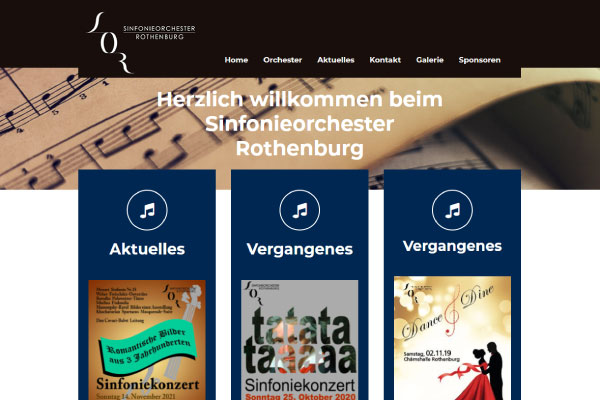Open the Orchester menu item
The image size is (600, 400).
282,60
